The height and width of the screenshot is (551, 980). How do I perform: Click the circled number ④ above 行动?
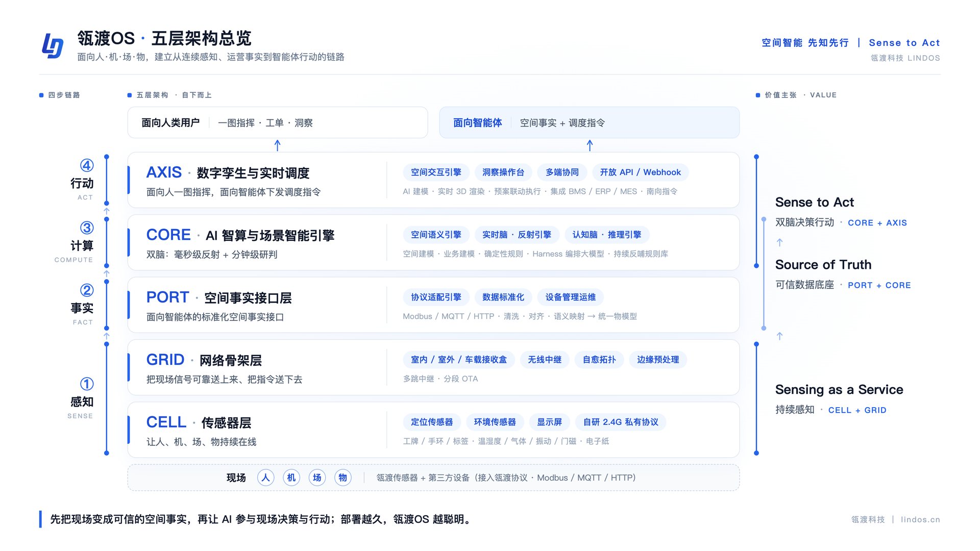tap(87, 165)
